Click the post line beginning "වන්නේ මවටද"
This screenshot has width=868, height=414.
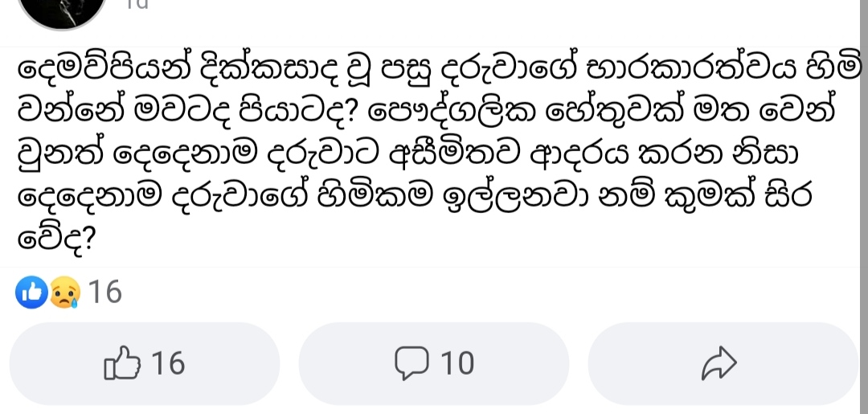pyautogui.click(x=426, y=111)
